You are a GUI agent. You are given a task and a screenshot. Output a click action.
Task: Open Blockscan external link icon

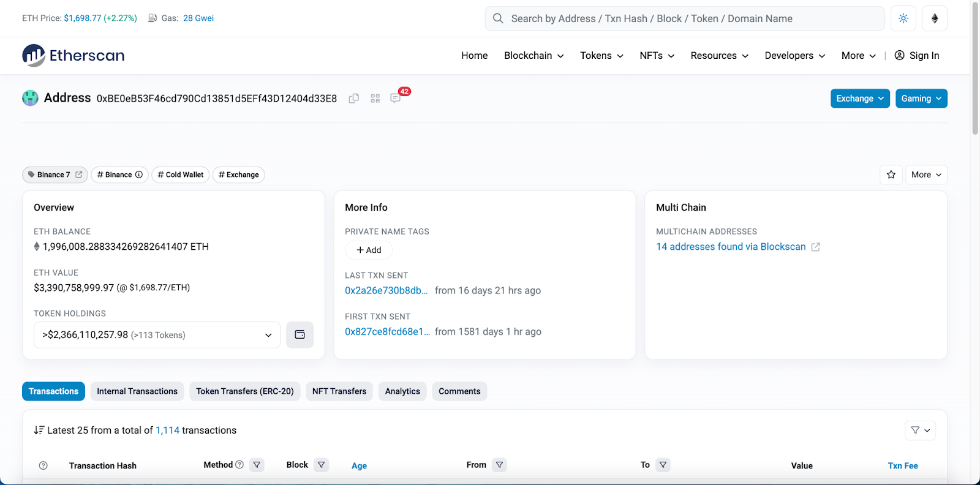(816, 247)
